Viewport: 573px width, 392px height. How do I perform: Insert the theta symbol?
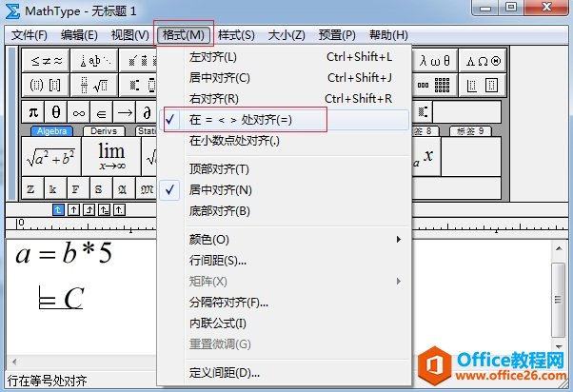[56, 112]
